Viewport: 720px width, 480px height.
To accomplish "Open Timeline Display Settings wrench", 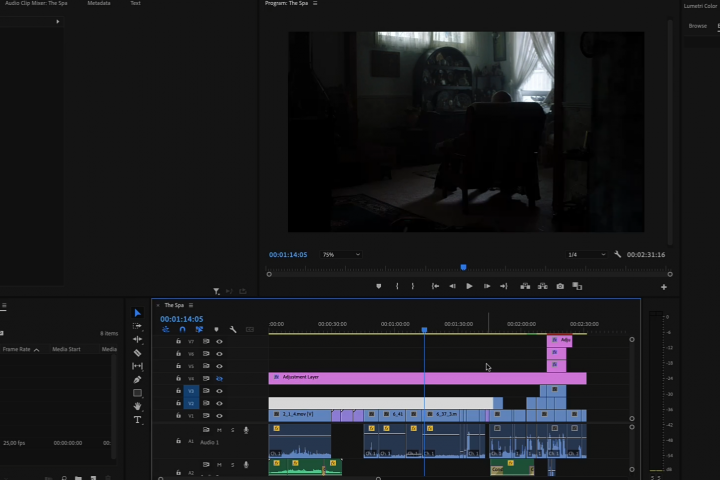I will tap(233, 329).
